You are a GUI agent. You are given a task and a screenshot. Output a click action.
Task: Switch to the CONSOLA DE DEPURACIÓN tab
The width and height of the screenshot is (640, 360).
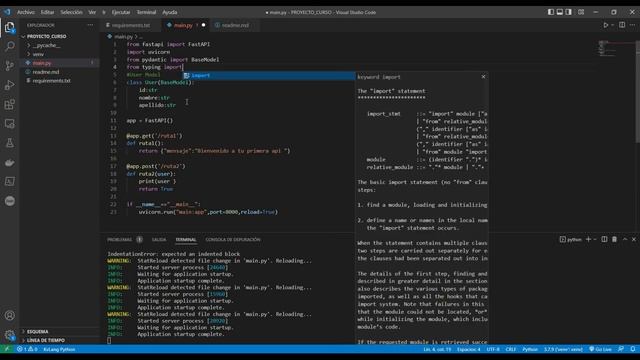(233, 240)
